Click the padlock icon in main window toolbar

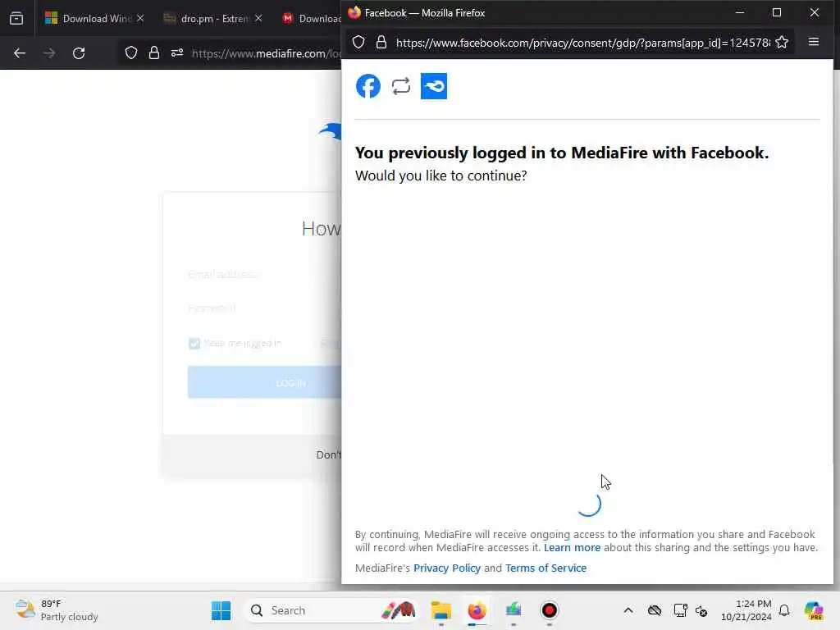point(153,53)
